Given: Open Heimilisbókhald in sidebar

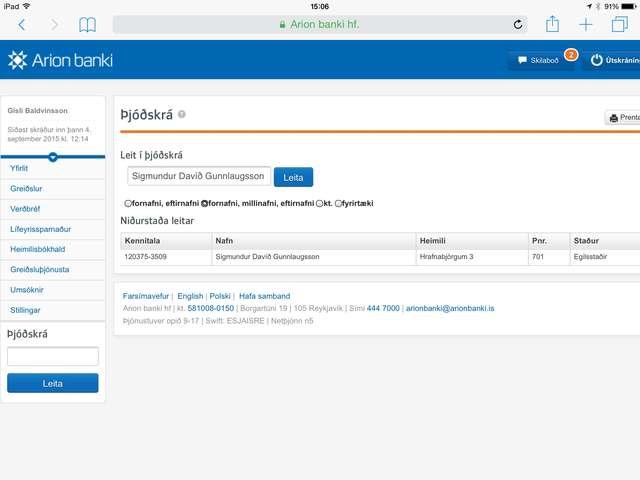Looking at the screenshot, I should [53, 249].
